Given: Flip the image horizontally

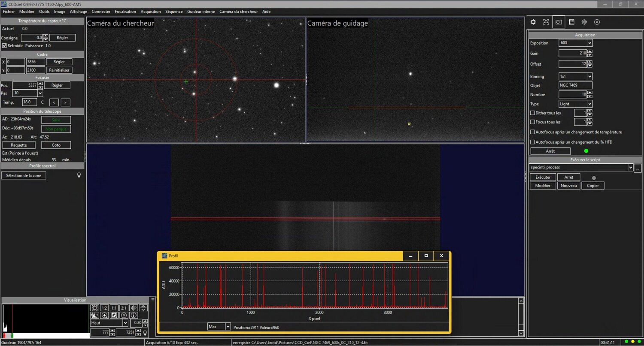Looking at the screenshot, I should point(134,308).
